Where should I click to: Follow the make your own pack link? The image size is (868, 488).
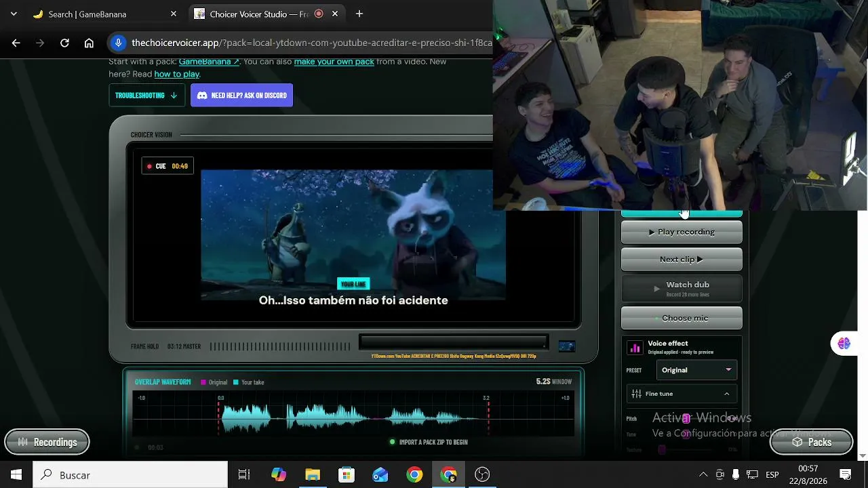pyautogui.click(x=334, y=61)
